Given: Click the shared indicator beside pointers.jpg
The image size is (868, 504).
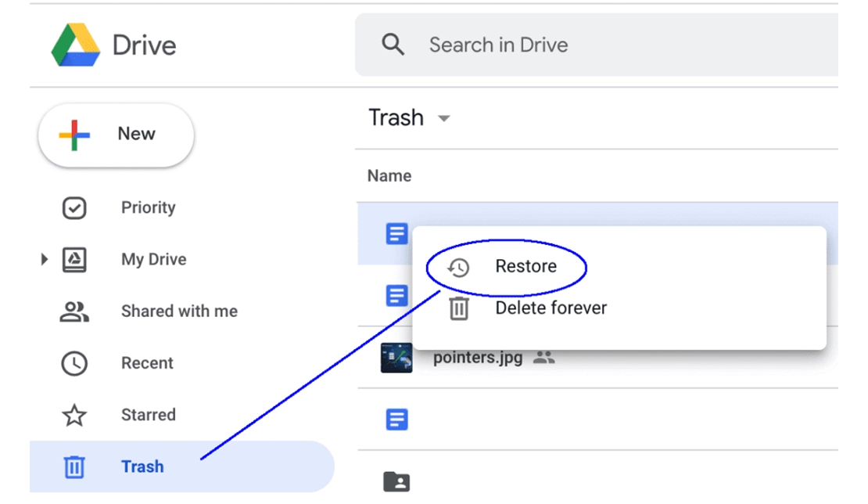Looking at the screenshot, I should click(545, 356).
